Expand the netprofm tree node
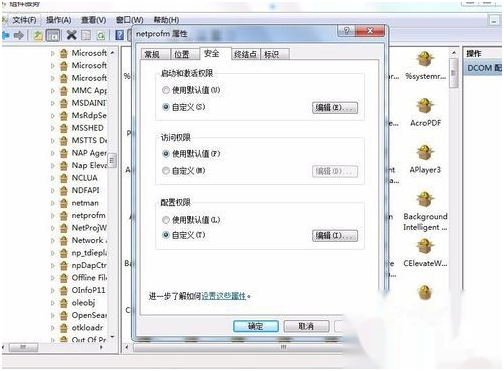The image size is (504, 371). tap(53, 216)
